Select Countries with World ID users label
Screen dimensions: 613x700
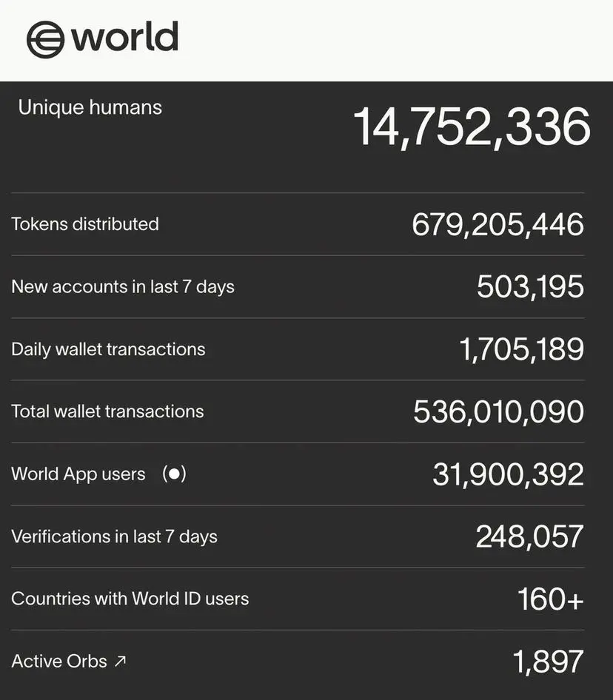(130, 599)
